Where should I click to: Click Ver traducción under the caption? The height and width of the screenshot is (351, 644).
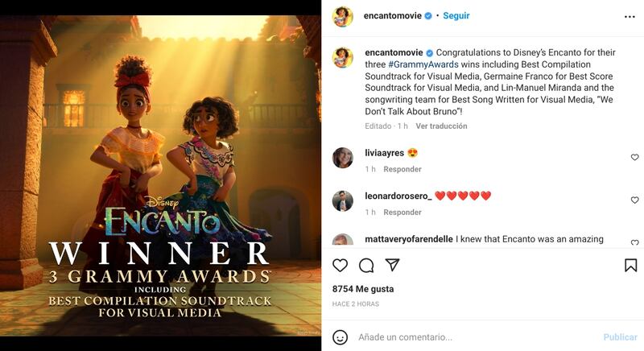tap(441, 126)
